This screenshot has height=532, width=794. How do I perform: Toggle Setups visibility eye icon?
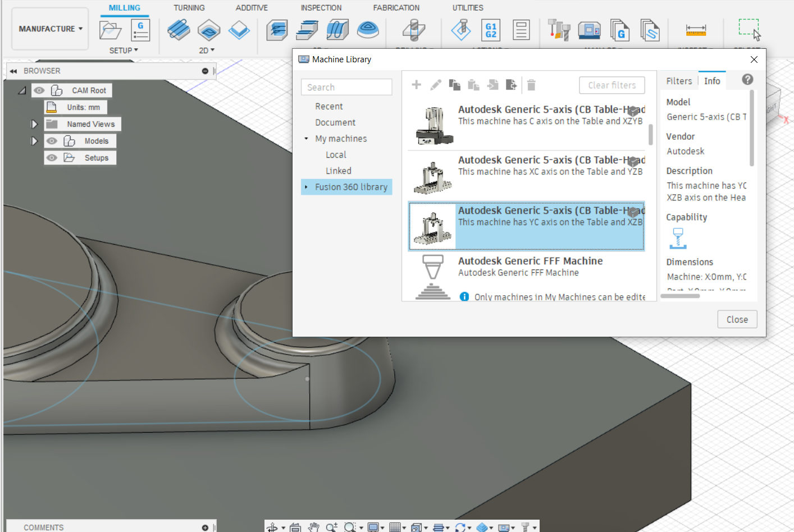[52, 158]
